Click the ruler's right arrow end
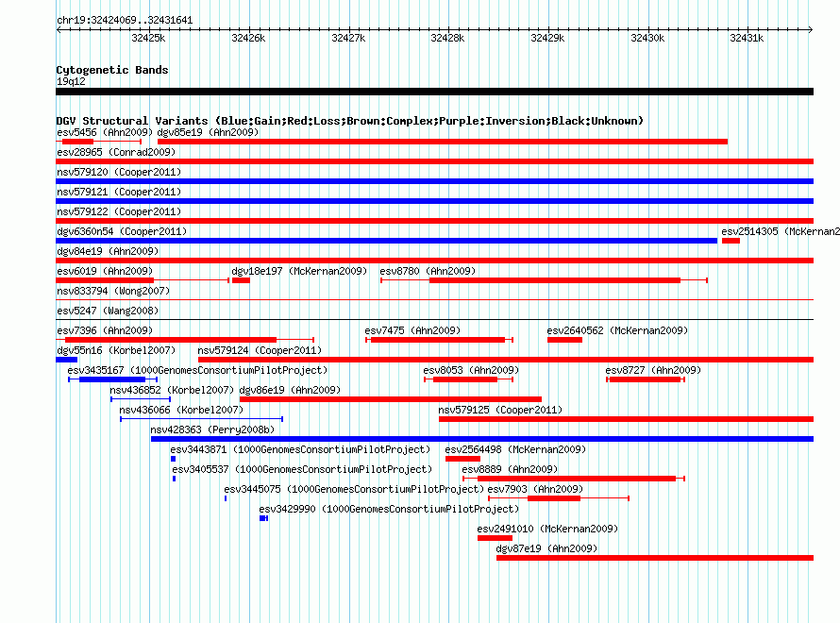840x623 pixels. click(x=811, y=30)
